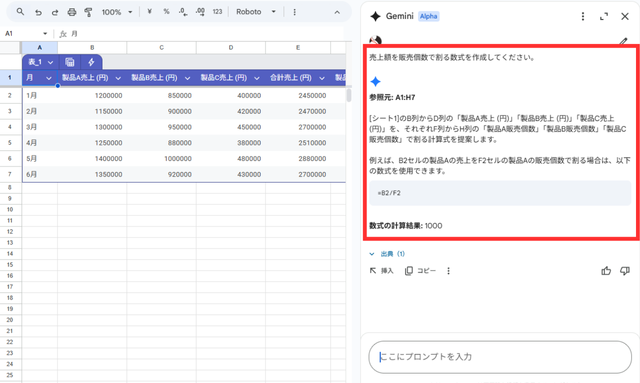Close the Gemini side panel
640x383 pixels.
[625, 16]
